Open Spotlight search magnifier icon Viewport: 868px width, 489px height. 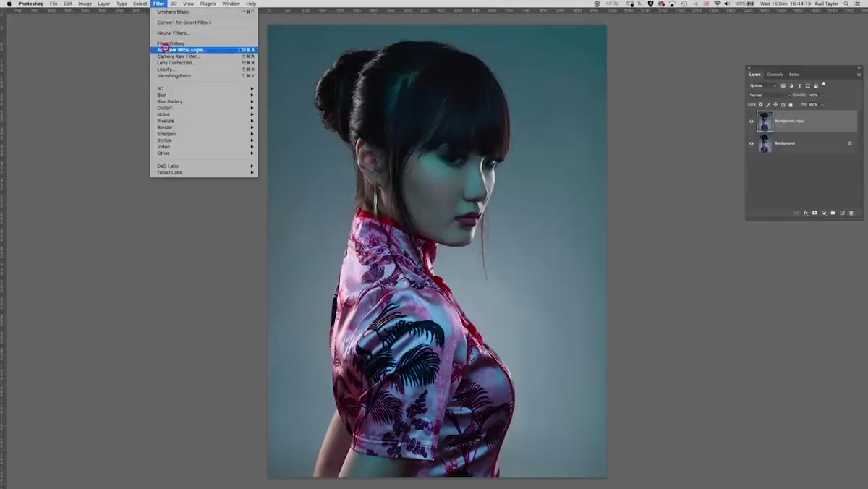[846, 4]
